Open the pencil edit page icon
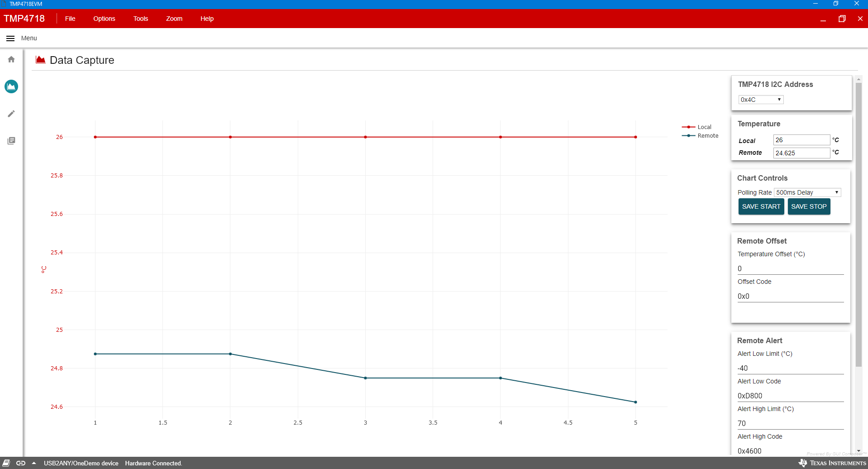Screen dimensions: 868x469 11,114
